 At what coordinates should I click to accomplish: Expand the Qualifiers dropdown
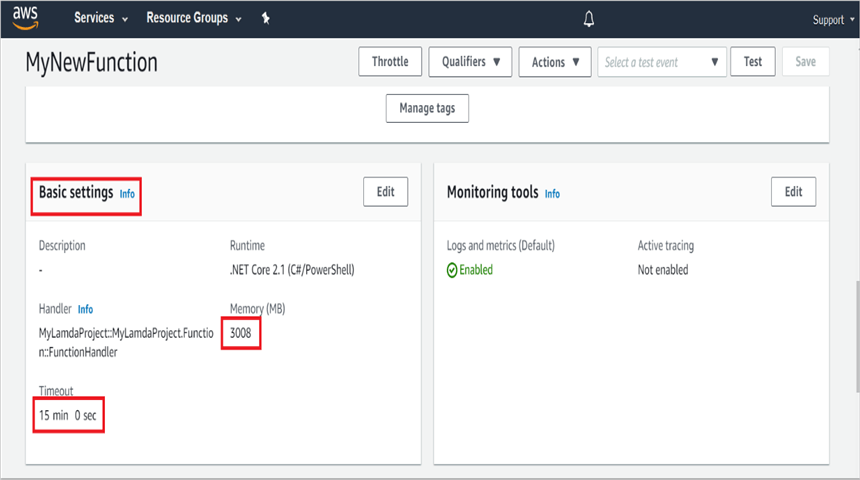(x=471, y=62)
